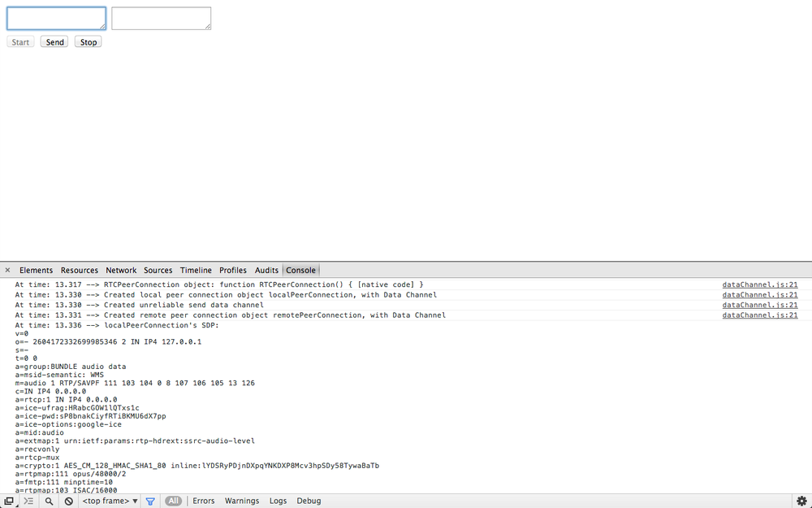Enable the Debug level filter
Image resolution: width=812 pixels, height=508 pixels.
coord(309,501)
